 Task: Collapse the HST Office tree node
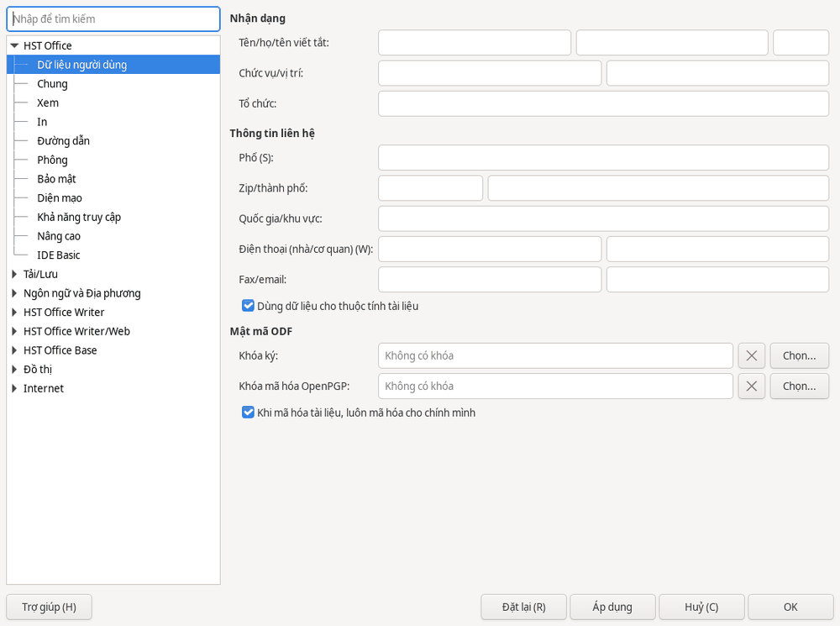tap(14, 46)
